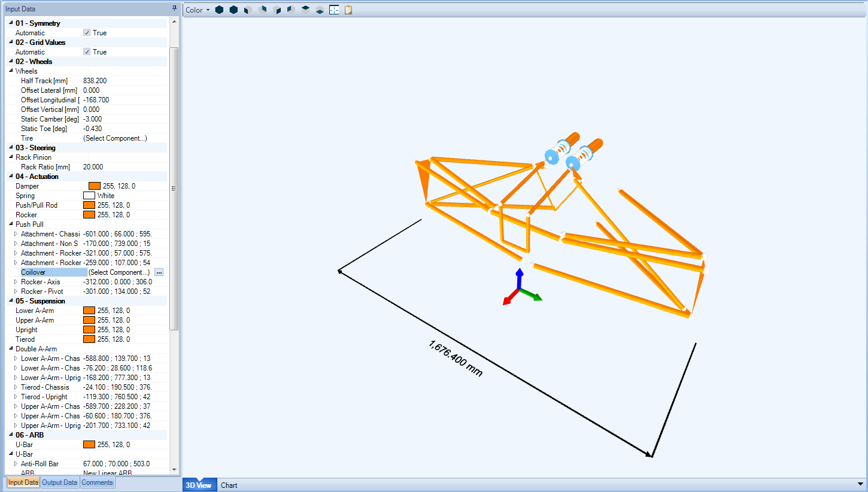
Task: Click the Lower A-Arm color swatch
Action: pyautogui.click(x=89, y=311)
